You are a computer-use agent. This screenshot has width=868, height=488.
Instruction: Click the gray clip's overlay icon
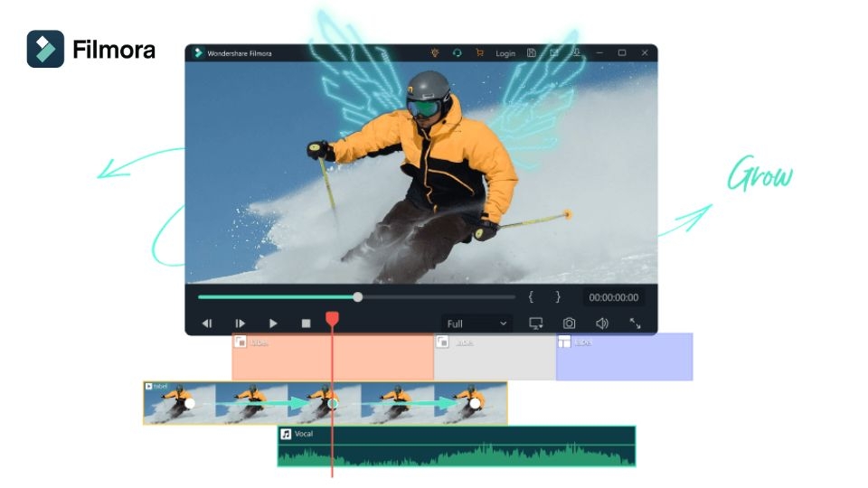(x=442, y=342)
